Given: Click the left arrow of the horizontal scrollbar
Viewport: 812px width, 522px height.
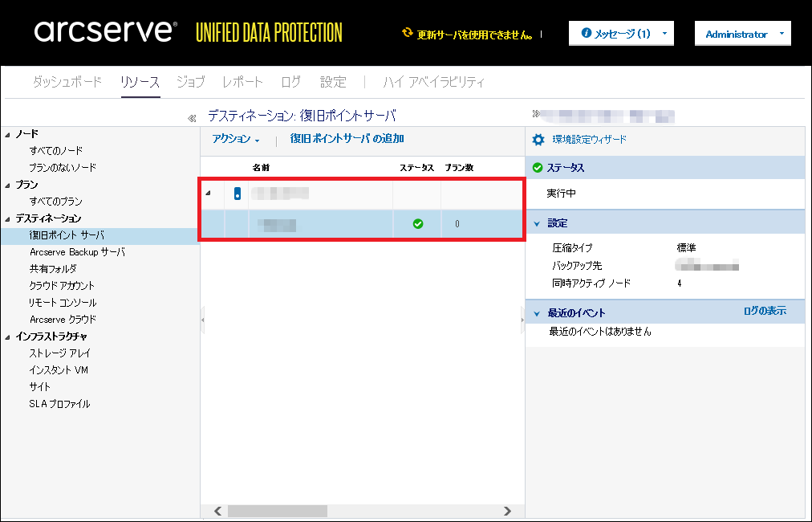Looking at the screenshot, I should coord(218,511).
